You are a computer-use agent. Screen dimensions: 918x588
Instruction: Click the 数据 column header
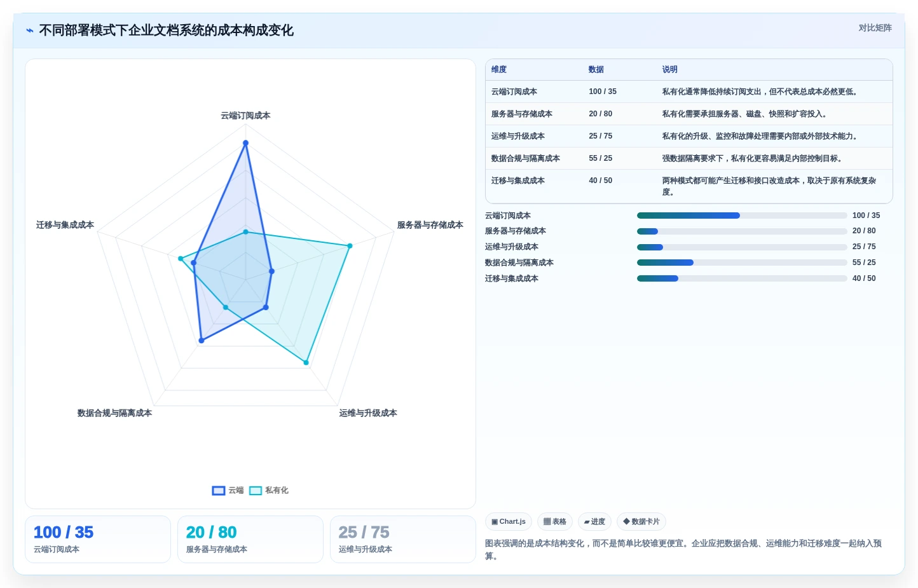tap(596, 69)
